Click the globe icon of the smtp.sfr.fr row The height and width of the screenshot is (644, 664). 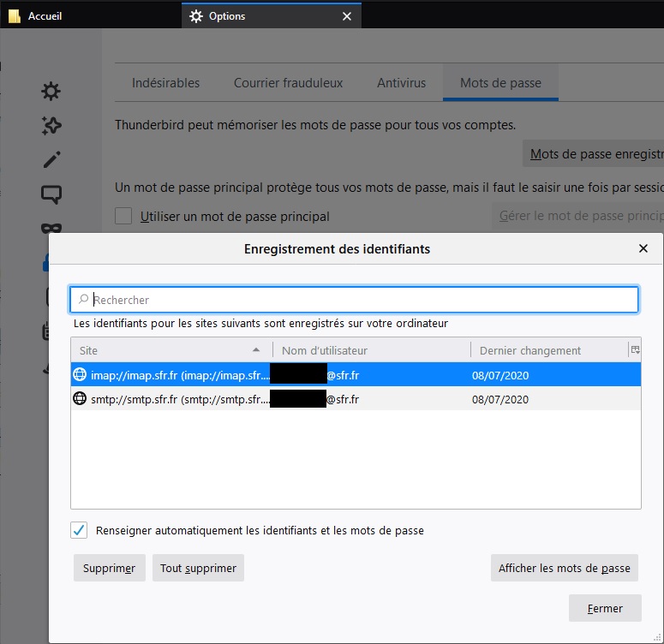pyautogui.click(x=80, y=398)
